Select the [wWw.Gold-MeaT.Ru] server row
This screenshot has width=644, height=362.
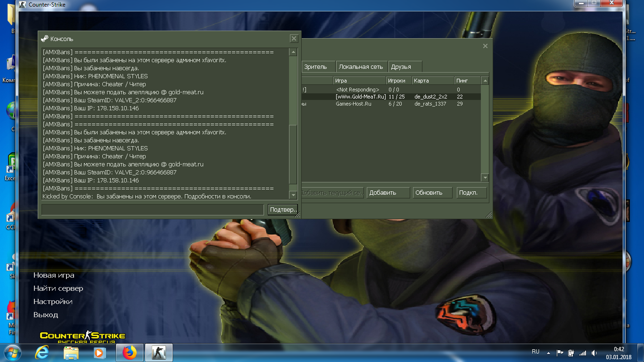coord(391,97)
